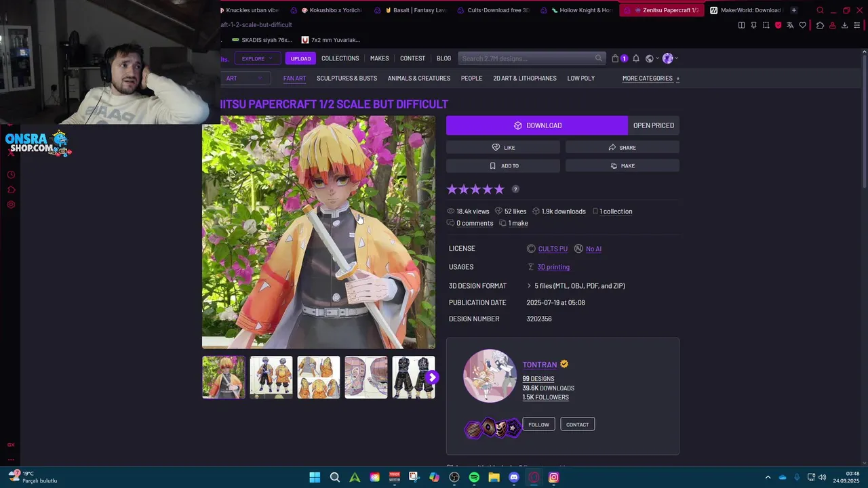Select SCULPTURES & BUSTS category
The image size is (868, 488).
click(347, 79)
